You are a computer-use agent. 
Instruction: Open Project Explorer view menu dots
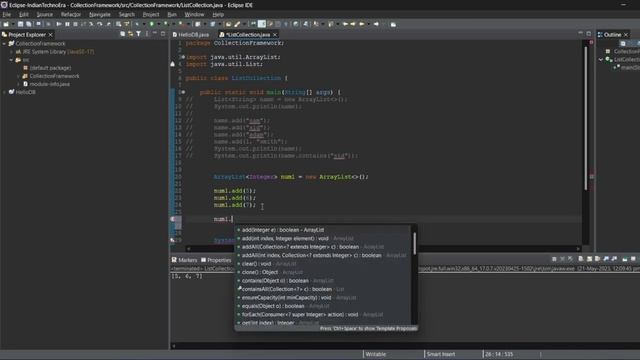[x=147, y=34]
